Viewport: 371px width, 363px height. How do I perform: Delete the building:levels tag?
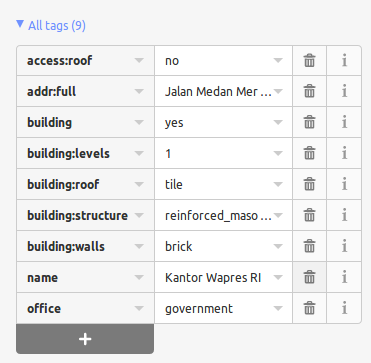309,153
